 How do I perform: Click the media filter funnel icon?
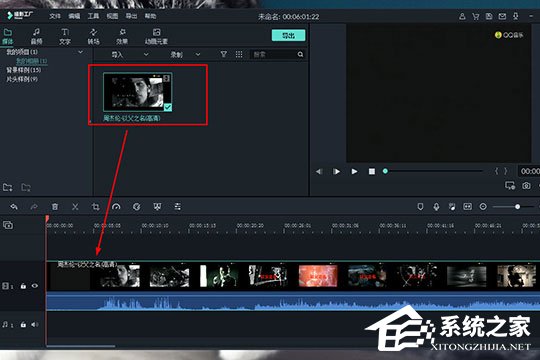point(224,54)
